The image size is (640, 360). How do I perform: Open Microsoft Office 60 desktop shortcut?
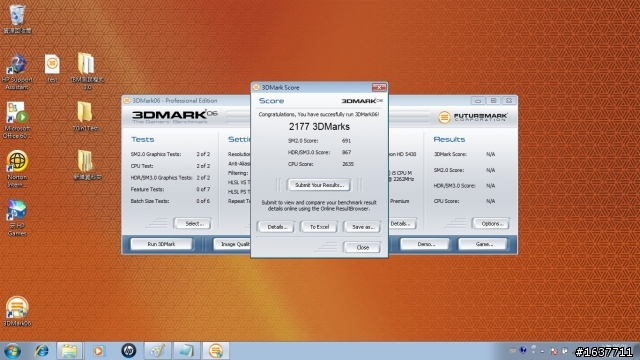[16, 120]
